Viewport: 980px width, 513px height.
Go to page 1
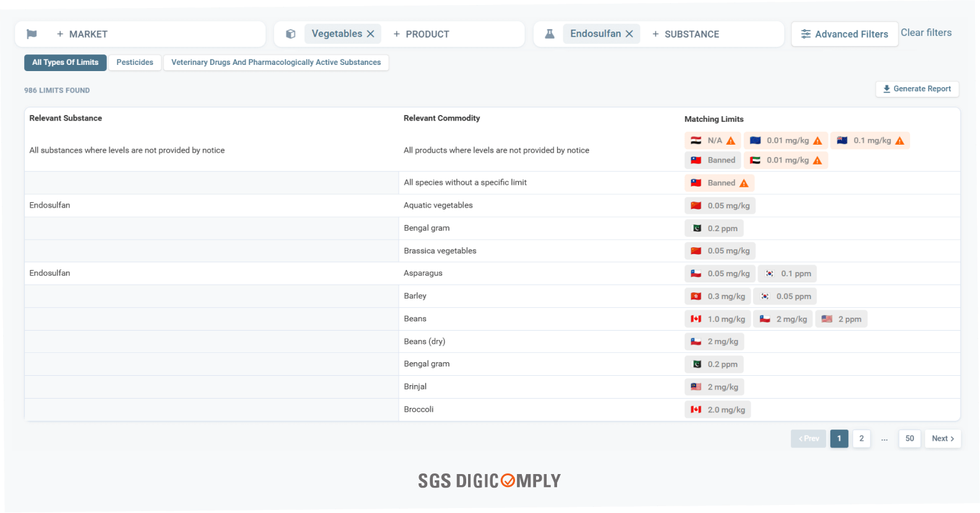[x=839, y=439]
